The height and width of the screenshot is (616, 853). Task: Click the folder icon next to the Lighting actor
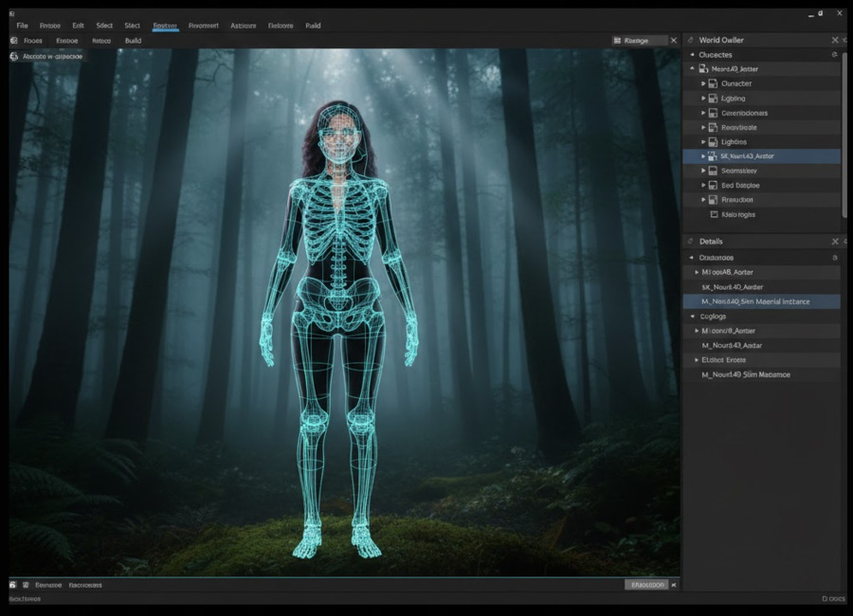point(713,98)
